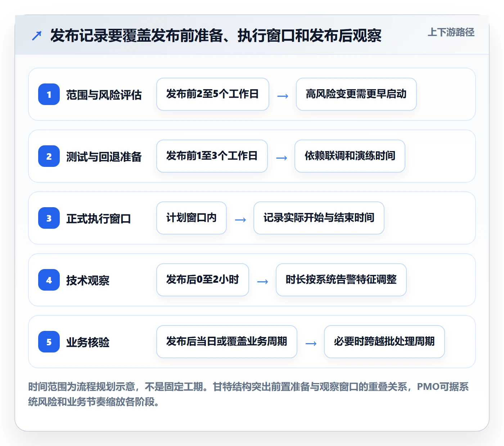Click the 计划窗口内 box
Viewport: 504px width, 446px height.
[x=192, y=218]
